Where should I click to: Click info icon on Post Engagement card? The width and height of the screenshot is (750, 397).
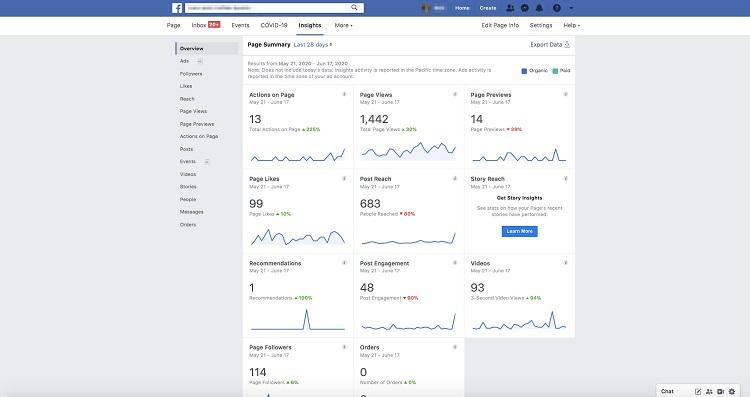point(455,263)
